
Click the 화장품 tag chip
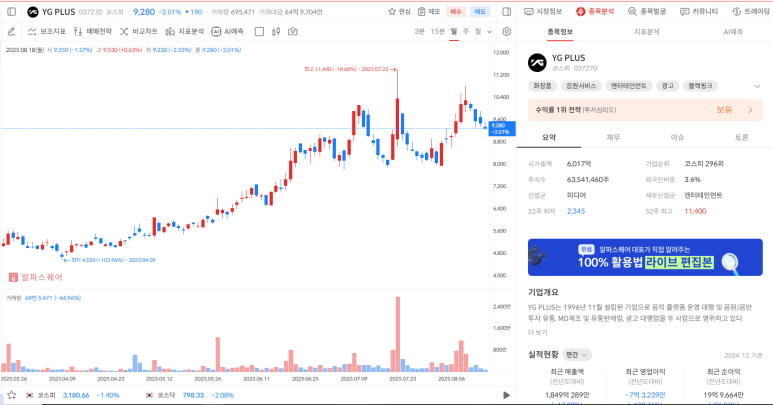(x=542, y=86)
